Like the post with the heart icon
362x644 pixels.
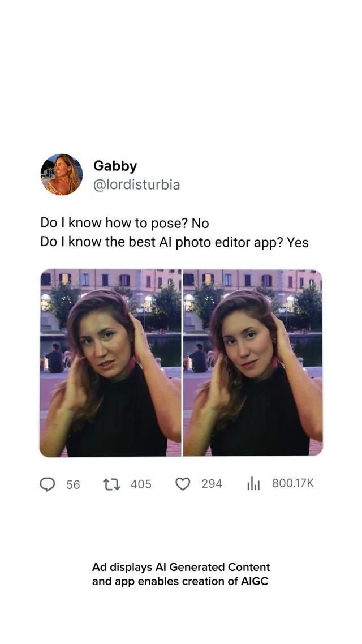183,484
